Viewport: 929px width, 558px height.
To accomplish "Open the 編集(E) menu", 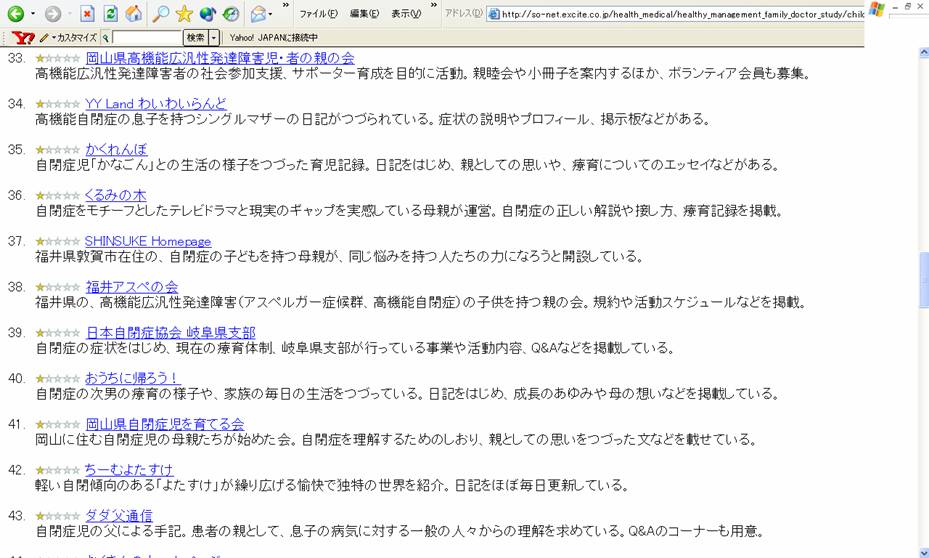I will [364, 14].
